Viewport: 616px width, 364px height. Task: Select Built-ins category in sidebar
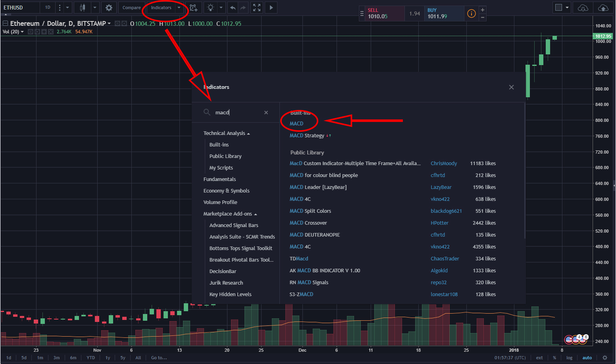pyautogui.click(x=219, y=145)
